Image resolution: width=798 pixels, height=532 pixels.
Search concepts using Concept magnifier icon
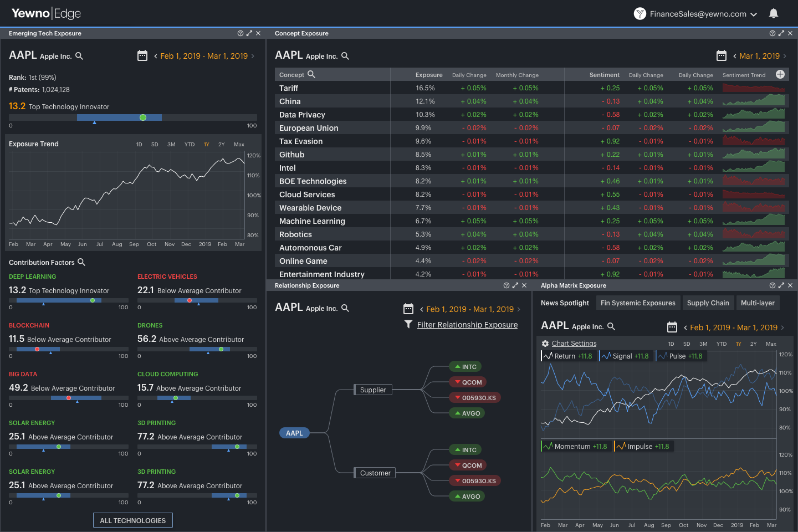(311, 74)
